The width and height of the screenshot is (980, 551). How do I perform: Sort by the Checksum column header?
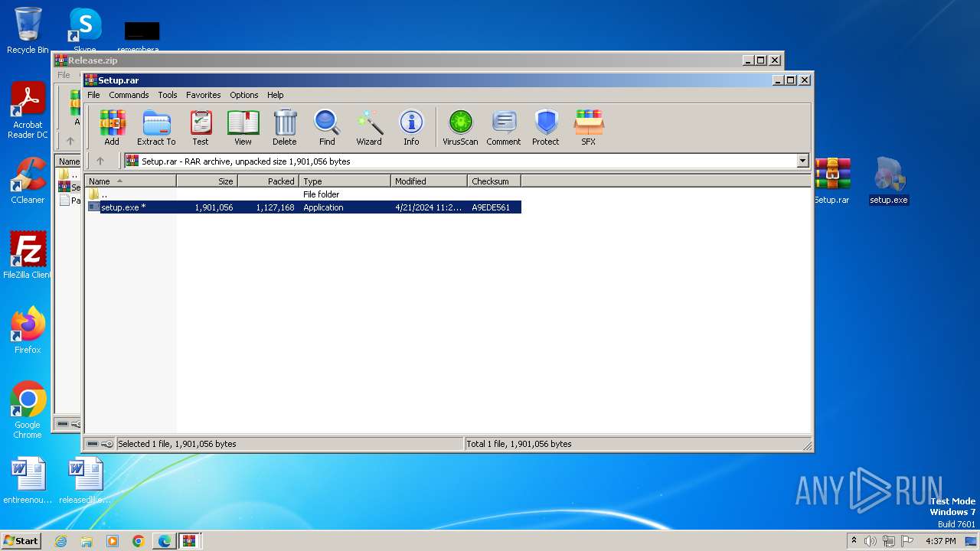(494, 181)
